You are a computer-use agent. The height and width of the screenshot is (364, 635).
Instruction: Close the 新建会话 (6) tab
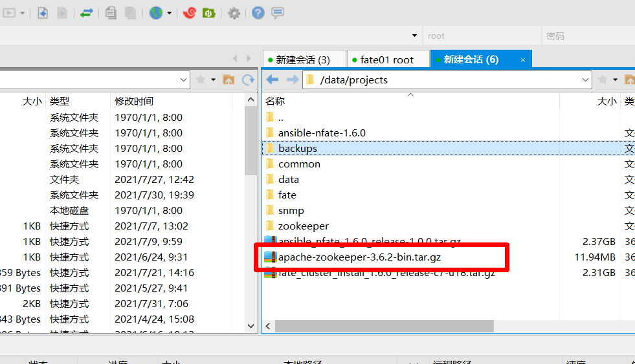tap(523, 60)
